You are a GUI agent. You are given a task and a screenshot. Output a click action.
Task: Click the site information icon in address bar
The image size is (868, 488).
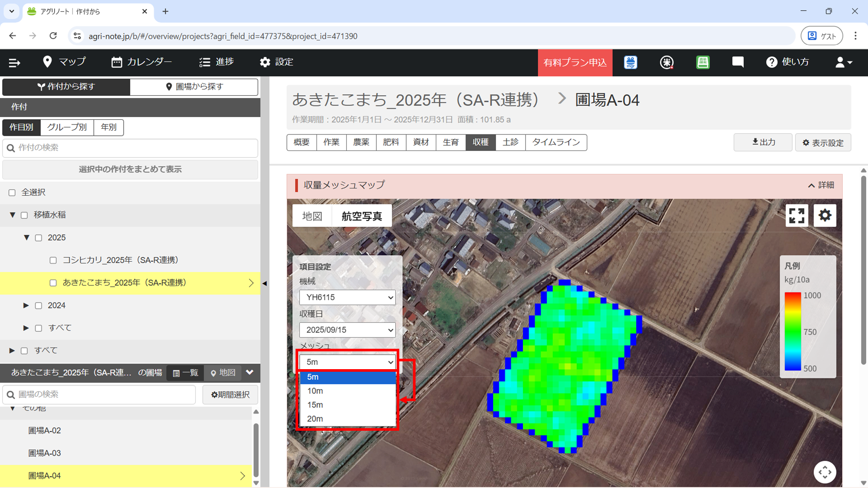click(x=77, y=36)
